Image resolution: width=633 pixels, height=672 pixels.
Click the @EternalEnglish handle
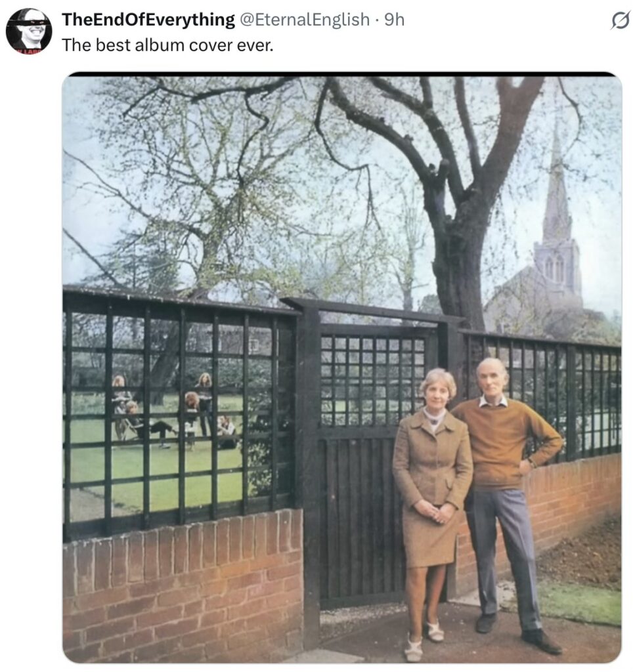tap(304, 20)
